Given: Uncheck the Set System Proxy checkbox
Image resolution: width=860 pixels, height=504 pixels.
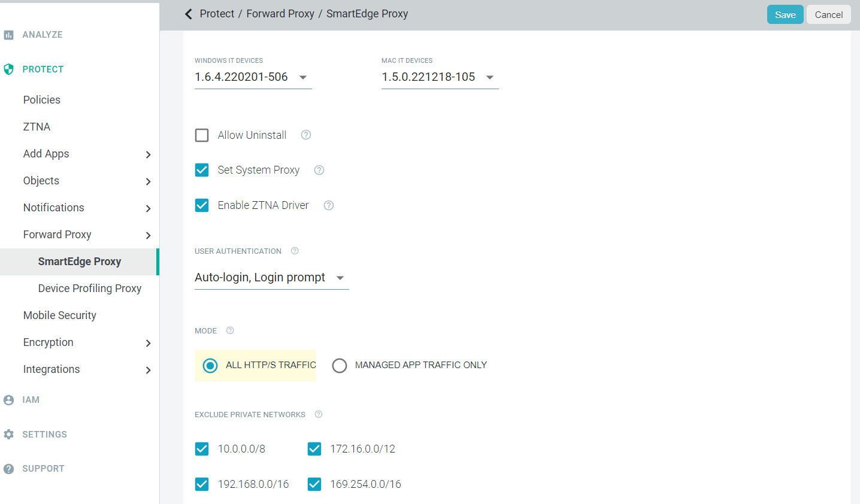Looking at the screenshot, I should pyautogui.click(x=202, y=170).
